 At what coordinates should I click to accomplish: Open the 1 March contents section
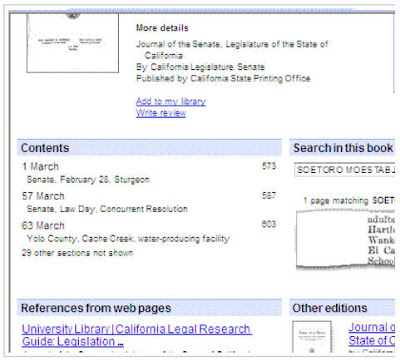[40, 166]
